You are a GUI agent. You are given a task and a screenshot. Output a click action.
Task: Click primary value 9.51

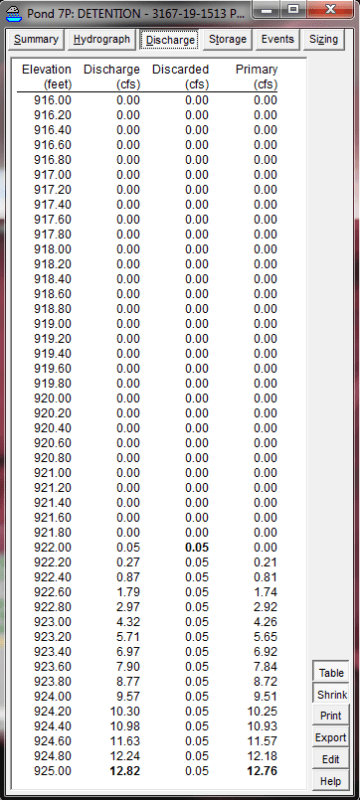point(265,696)
